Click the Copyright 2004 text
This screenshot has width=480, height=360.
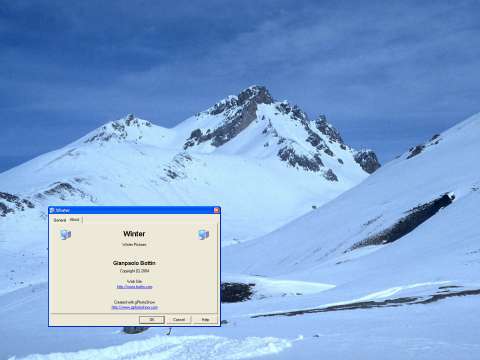[134, 271]
